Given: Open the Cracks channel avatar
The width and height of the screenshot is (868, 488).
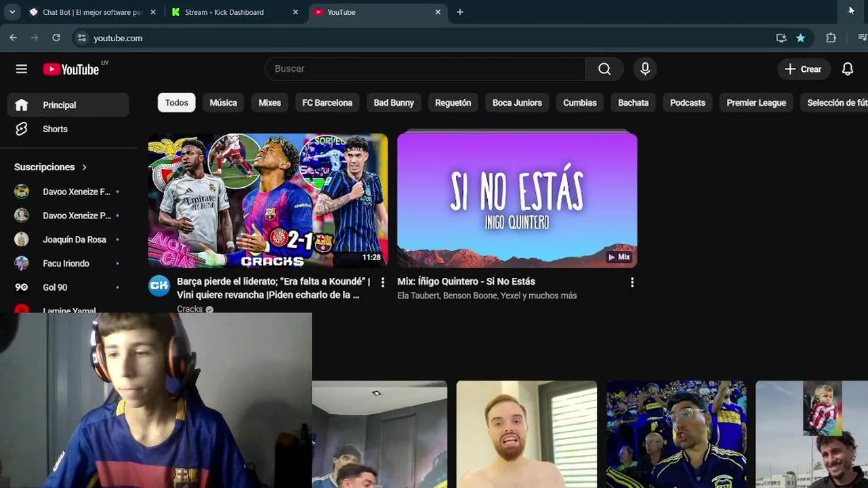Looking at the screenshot, I should tap(159, 285).
